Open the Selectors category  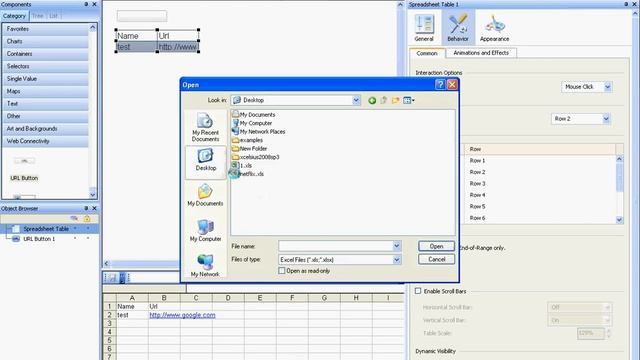pos(45,66)
